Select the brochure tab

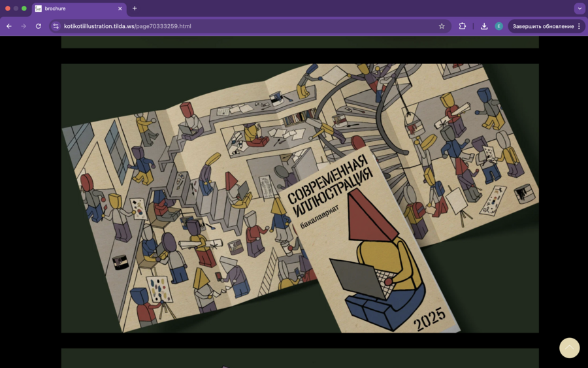79,8
